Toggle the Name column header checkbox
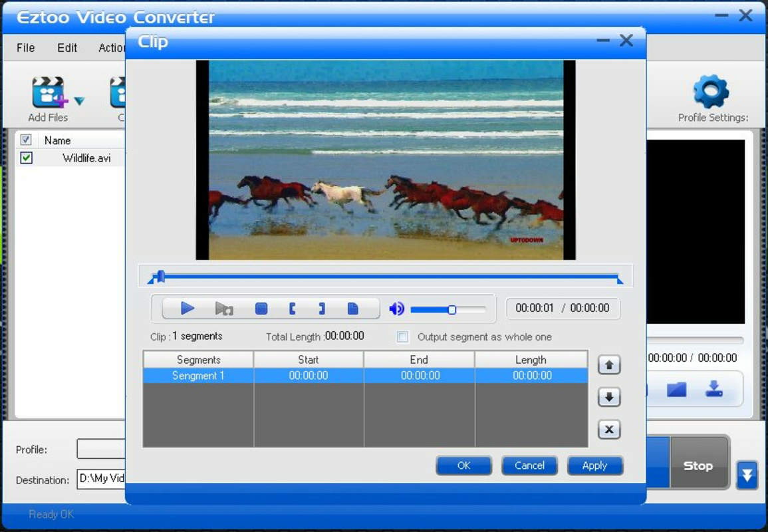The height and width of the screenshot is (532, 768). pyautogui.click(x=26, y=140)
